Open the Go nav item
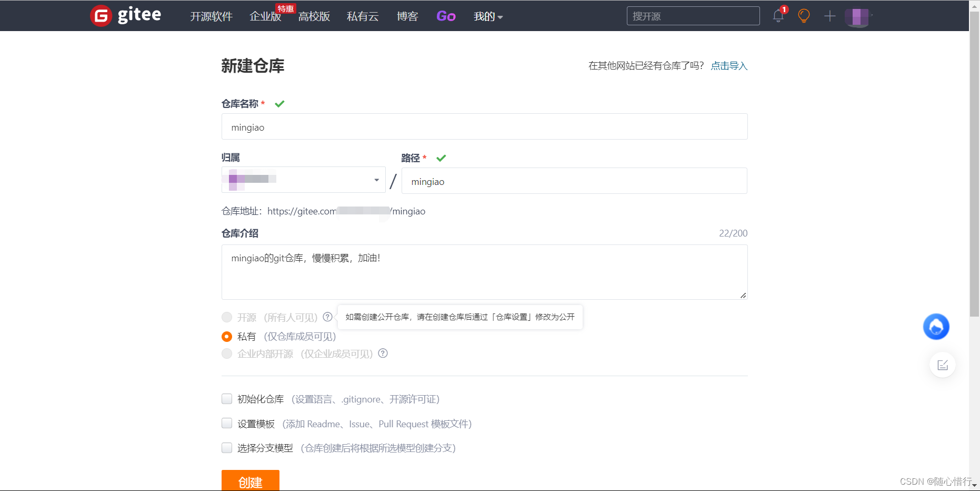This screenshot has height=491, width=980. click(446, 16)
